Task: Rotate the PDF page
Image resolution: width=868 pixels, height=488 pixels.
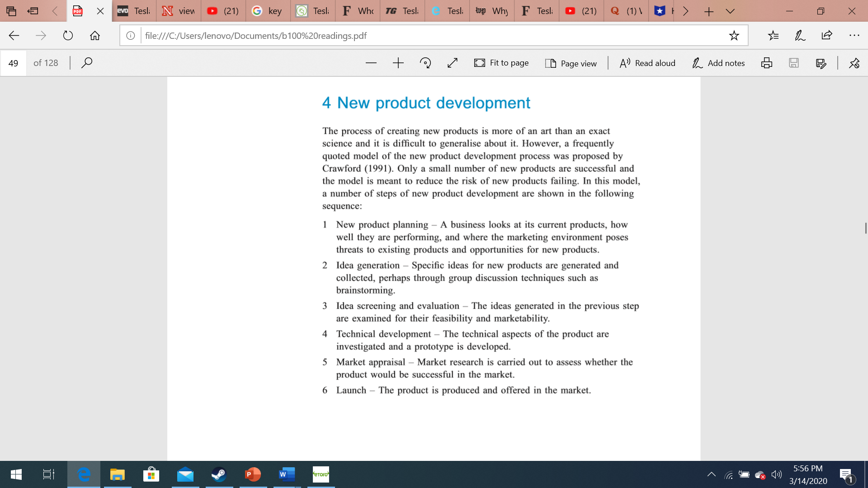Action: coord(425,63)
